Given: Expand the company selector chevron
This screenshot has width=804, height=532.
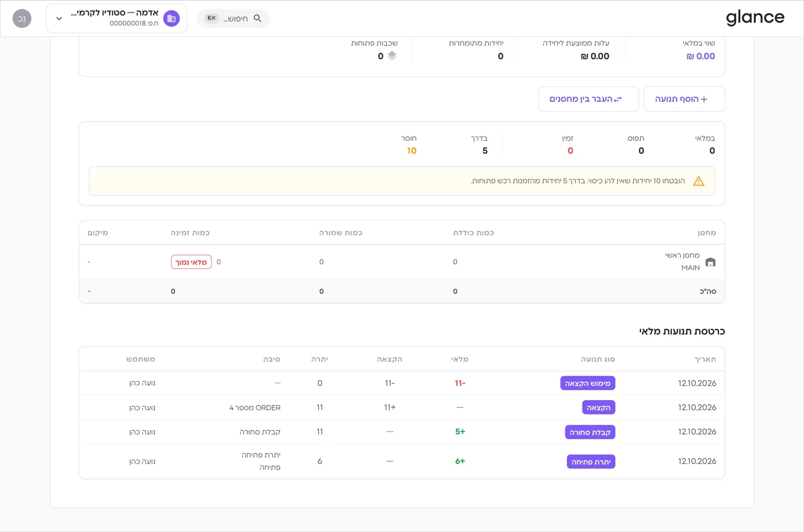Looking at the screenshot, I should (x=59, y=19).
